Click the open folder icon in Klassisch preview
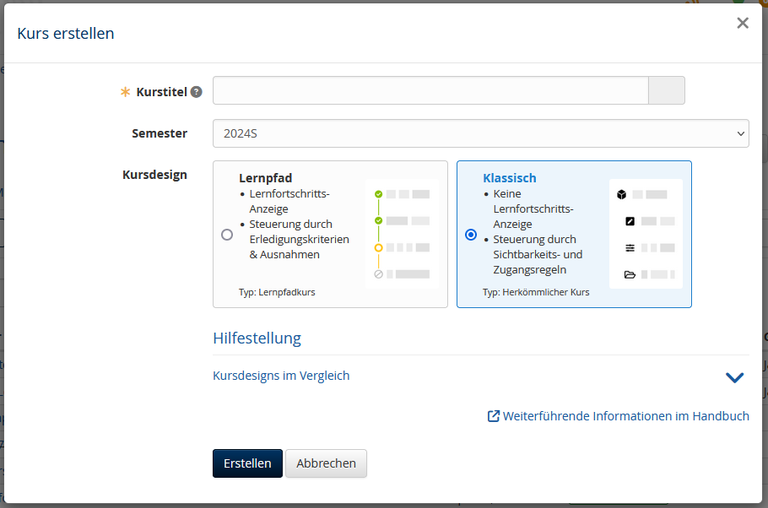This screenshot has width=768, height=508. pos(630,274)
